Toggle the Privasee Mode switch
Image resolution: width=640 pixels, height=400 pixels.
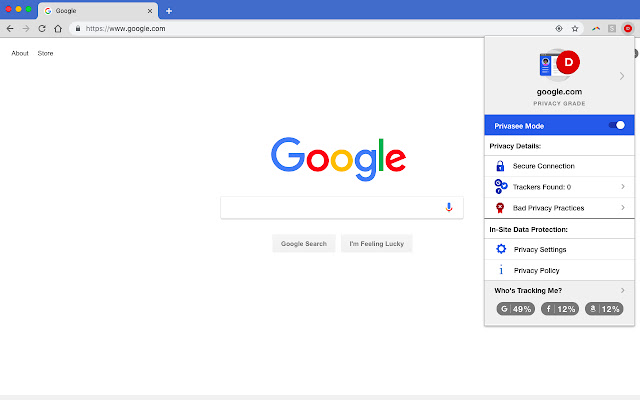[x=617, y=125]
